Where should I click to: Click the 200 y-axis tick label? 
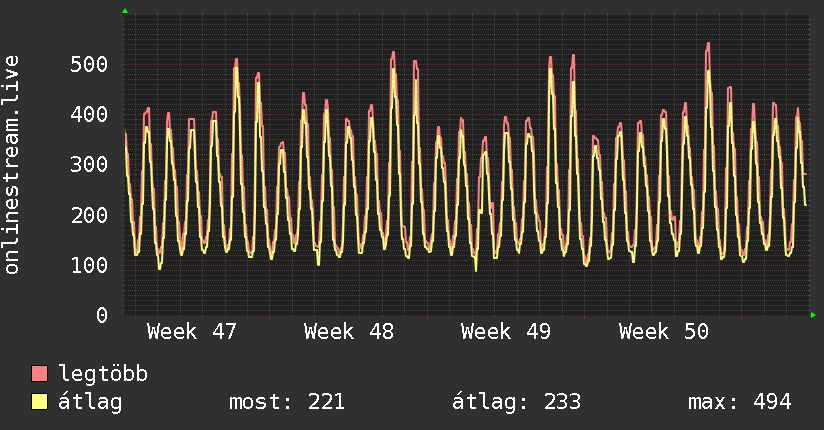[89, 215]
